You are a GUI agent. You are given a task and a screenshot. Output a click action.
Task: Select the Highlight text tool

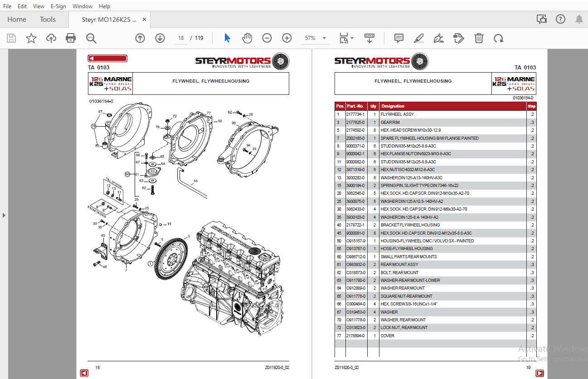click(418, 38)
